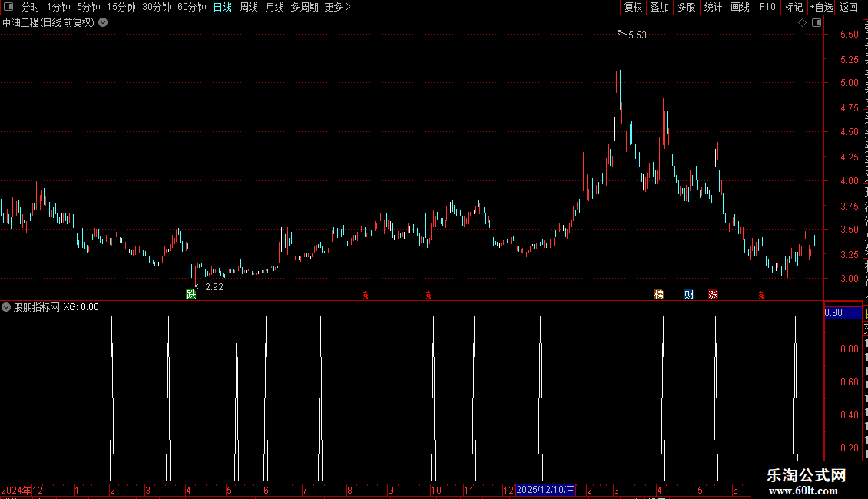Click the 2024年 year label on the time axis
The height and width of the screenshot is (499, 868).
point(16,490)
